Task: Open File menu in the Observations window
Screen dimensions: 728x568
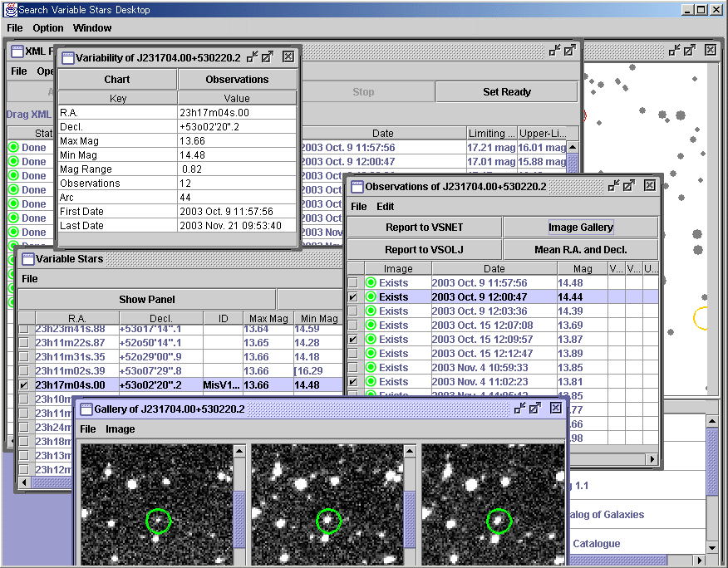Action: 358,207
